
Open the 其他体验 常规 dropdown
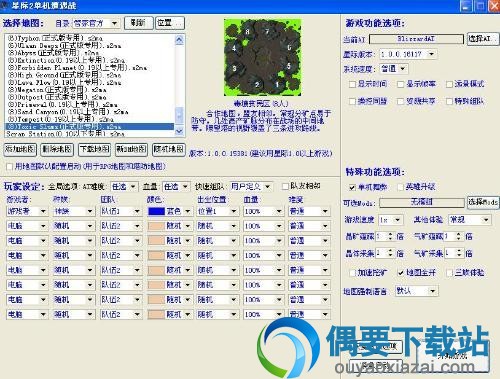(470, 220)
